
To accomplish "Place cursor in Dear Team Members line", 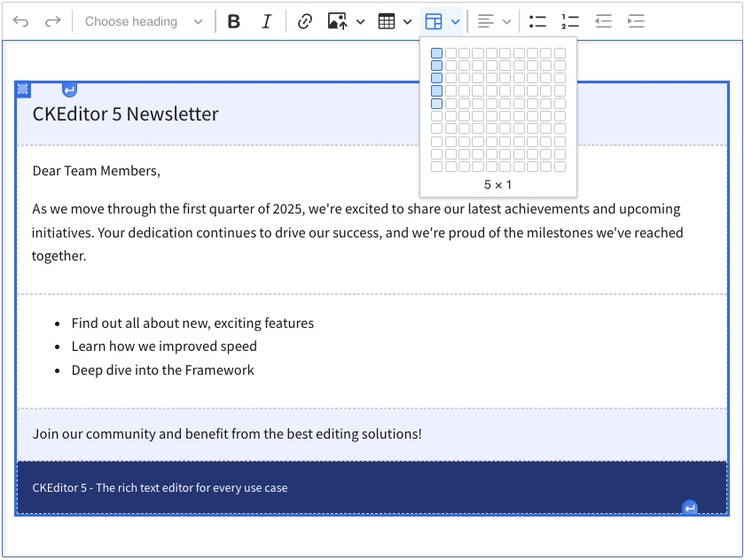I will (x=97, y=171).
